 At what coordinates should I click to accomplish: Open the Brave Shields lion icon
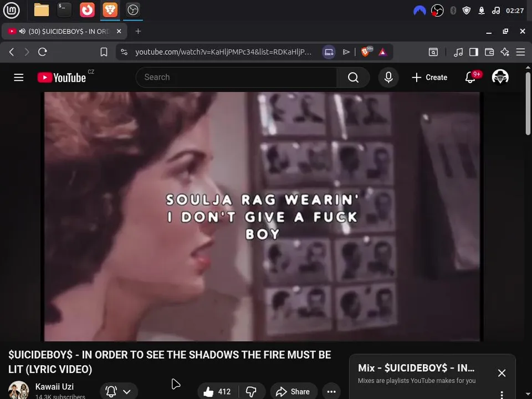coord(366,52)
